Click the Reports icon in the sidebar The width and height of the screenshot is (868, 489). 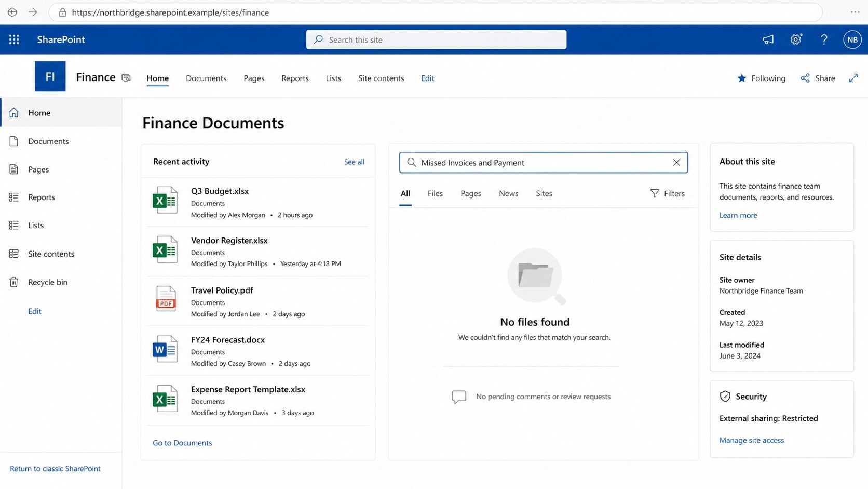click(x=14, y=197)
